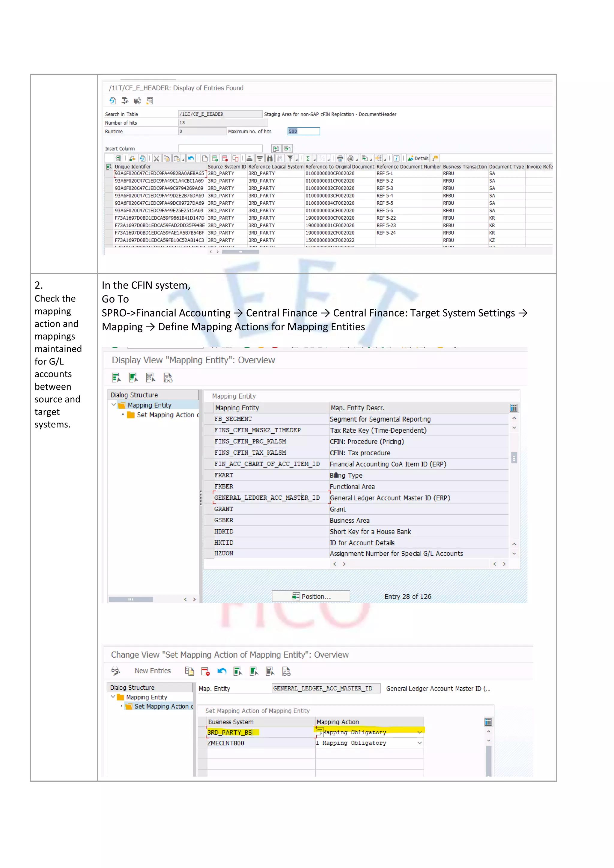Click the ZMECLNT800 business system cell
The image size is (614, 868).
(261, 743)
